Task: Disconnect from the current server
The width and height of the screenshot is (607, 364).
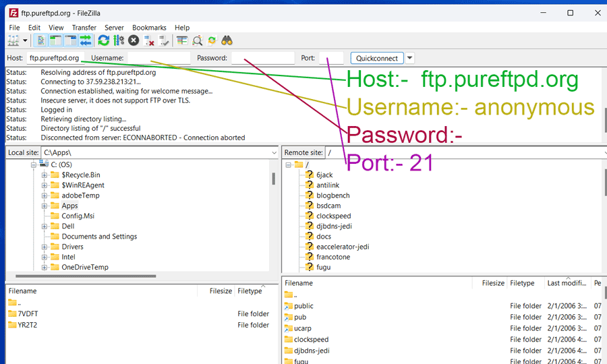Action: [148, 40]
